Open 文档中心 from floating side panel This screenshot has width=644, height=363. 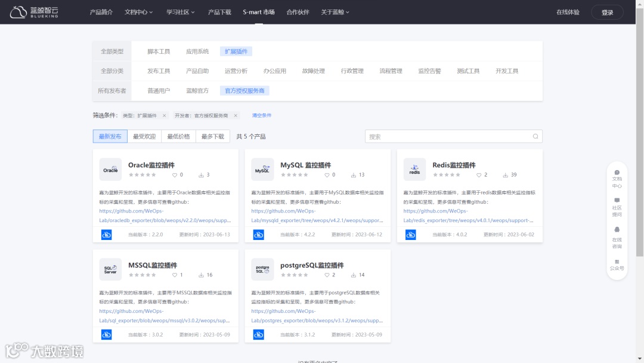(x=617, y=179)
